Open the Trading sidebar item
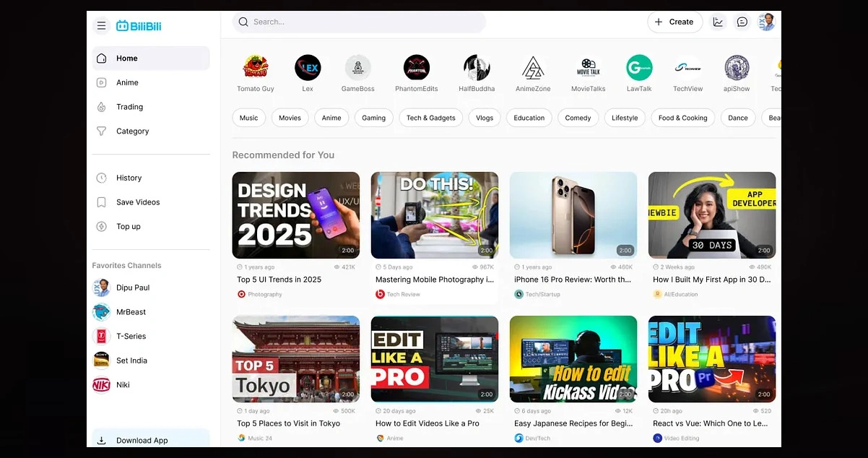This screenshot has width=868, height=458. [129, 107]
